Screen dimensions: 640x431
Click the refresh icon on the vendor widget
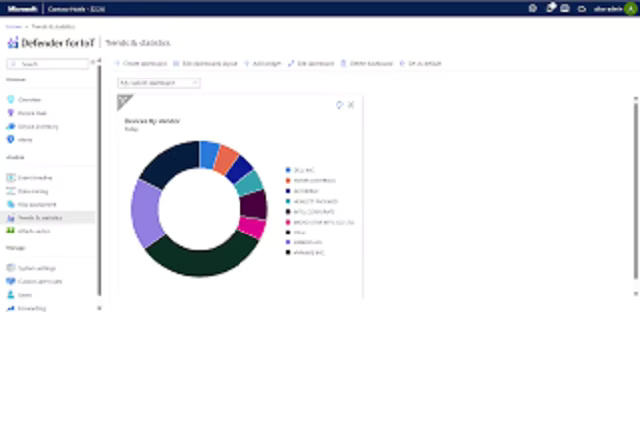339,105
